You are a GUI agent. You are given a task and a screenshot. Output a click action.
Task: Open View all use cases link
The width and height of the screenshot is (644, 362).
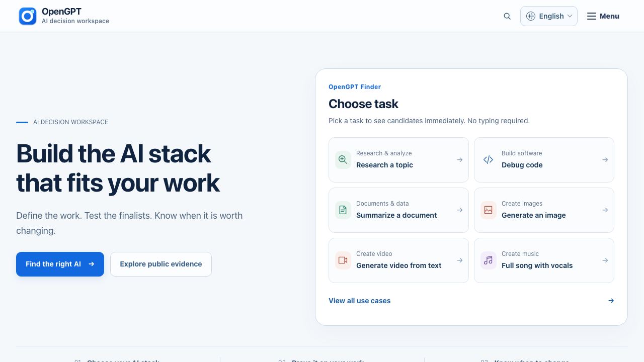tap(359, 301)
